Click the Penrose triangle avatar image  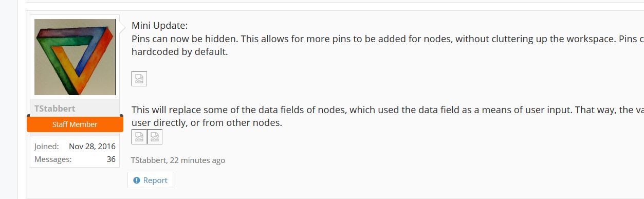(75, 57)
